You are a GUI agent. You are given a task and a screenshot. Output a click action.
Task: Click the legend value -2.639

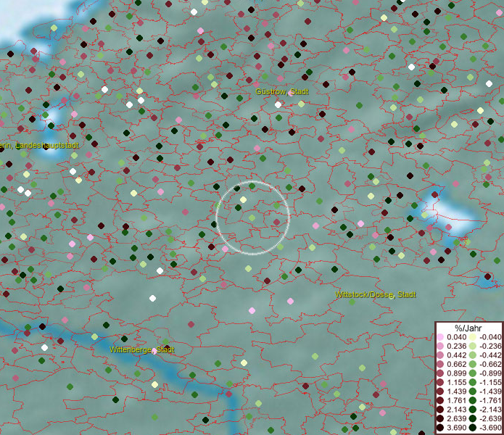[x=490, y=418]
